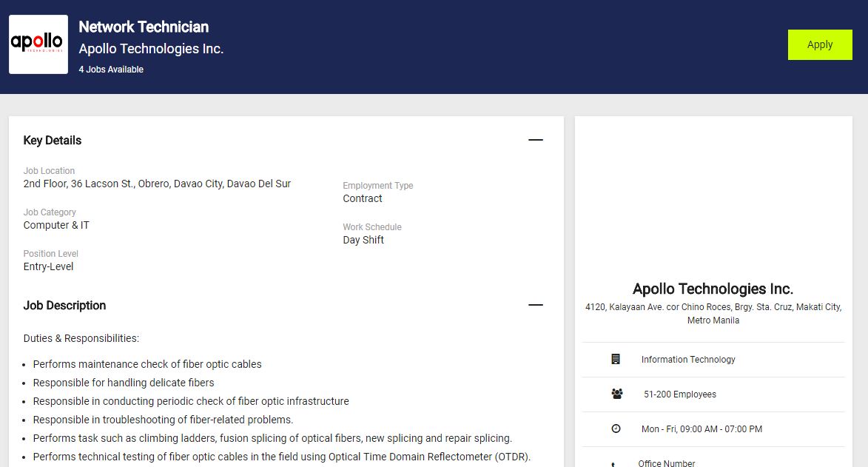This screenshot has width=868, height=467.
Task: Click Apollo Technologies Inc. sidebar company name
Action: tap(713, 289)
